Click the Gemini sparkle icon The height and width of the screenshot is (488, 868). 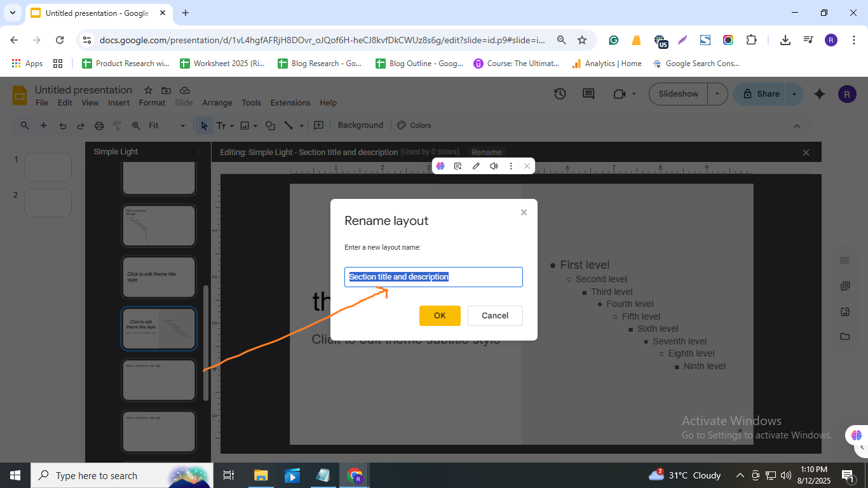820,94
